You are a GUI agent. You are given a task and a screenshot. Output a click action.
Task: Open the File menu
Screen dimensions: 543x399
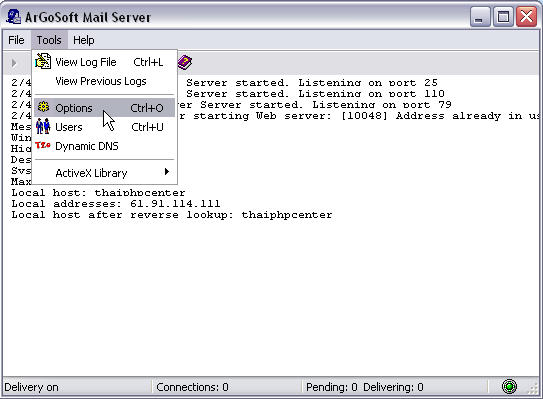pyautogui.click(x=16, y=40)
